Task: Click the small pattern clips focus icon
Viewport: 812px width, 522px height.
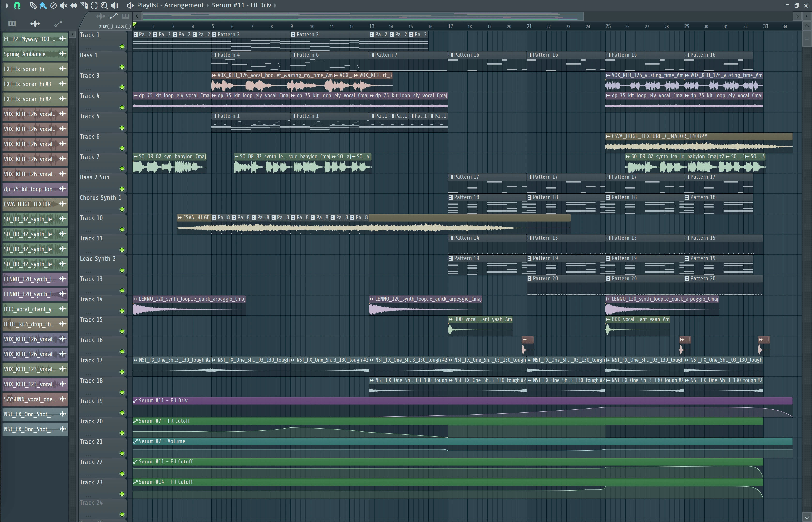Action: [126, 16]
